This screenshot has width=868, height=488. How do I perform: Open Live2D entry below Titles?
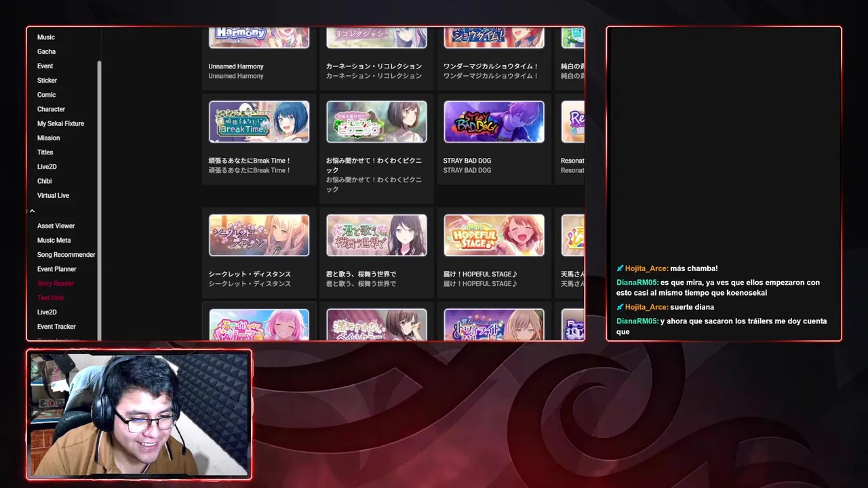point(47,167)
